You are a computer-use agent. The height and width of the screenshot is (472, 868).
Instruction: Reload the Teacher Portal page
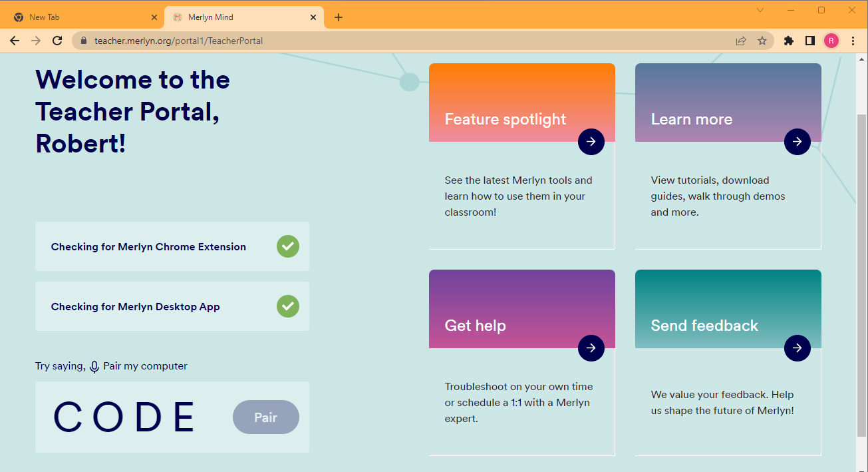58,41
